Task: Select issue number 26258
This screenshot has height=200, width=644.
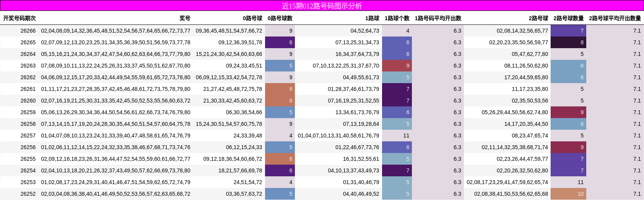Action: pyautogui.click(x=28, y=124)
